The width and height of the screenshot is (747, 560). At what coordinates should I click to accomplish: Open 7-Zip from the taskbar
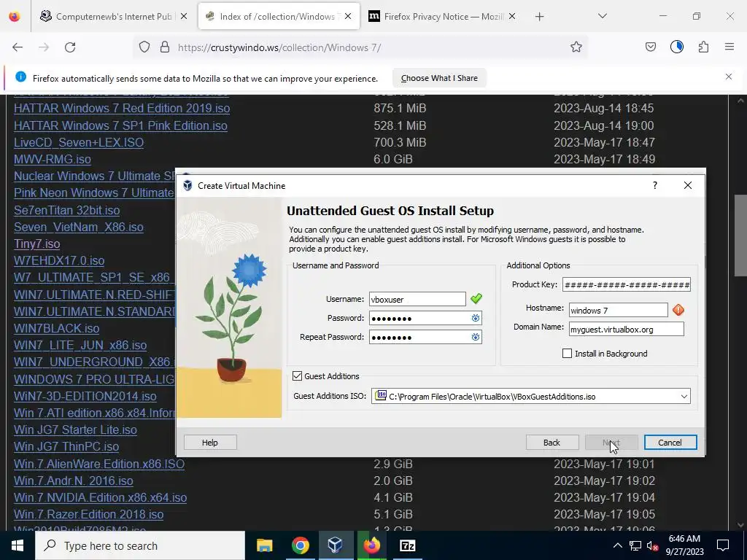pos(407,545)
